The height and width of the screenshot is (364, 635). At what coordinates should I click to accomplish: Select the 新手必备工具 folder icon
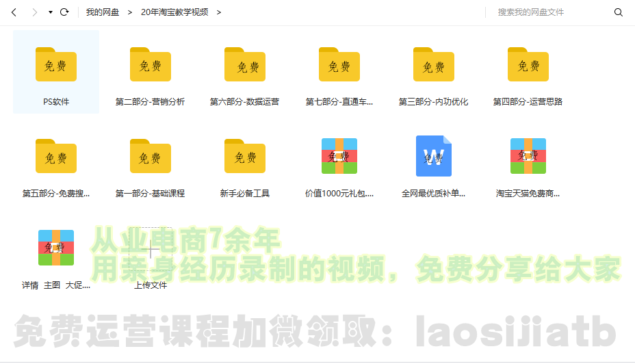point(245,156)
